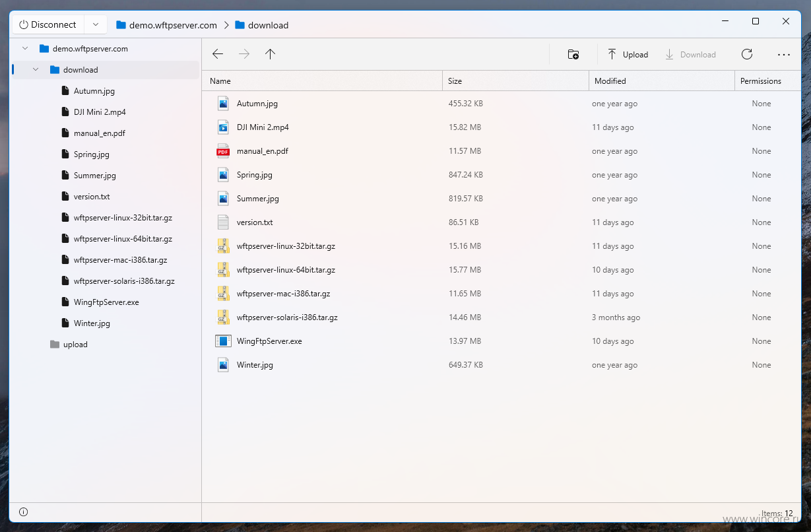This screenshot has width=811, height=532.
Task: Collapse the demo.wftpserver.com tree node
Action: pyautogui.click(x=25, y=48)
